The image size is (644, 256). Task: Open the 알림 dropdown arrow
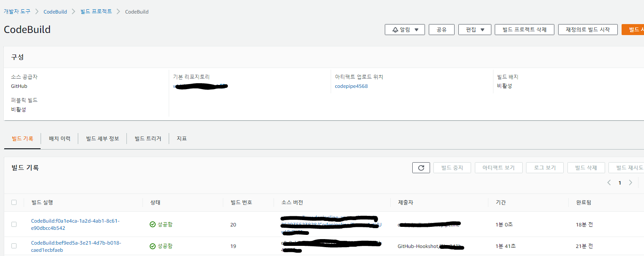tap(417, 30)
